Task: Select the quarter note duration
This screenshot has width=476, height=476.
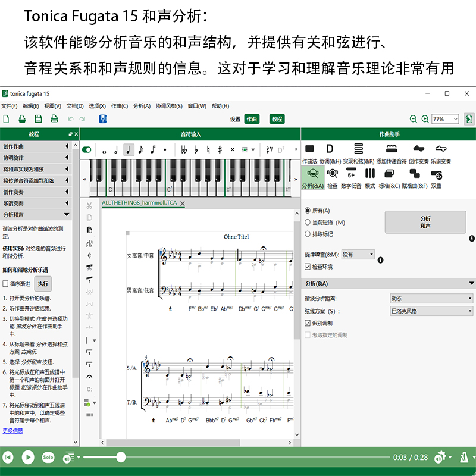Action: click(129, 150)
